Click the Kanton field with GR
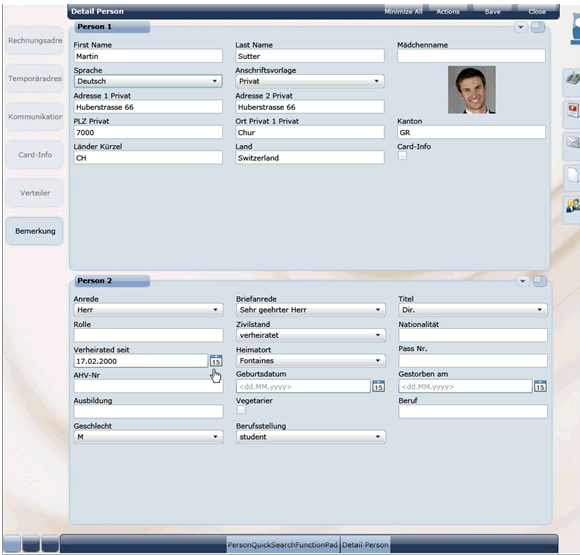580x555 pixels. click(471, 132)
